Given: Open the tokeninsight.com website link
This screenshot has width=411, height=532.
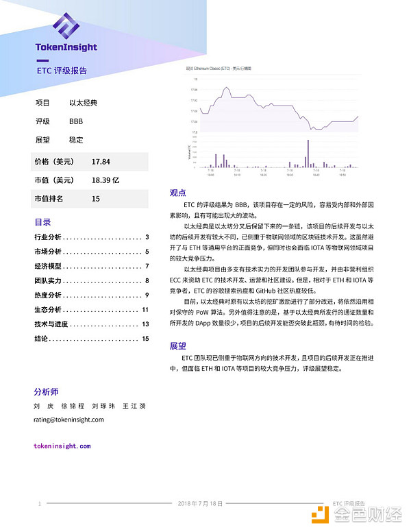Looking at the screenshot, I should coord(62,446).
